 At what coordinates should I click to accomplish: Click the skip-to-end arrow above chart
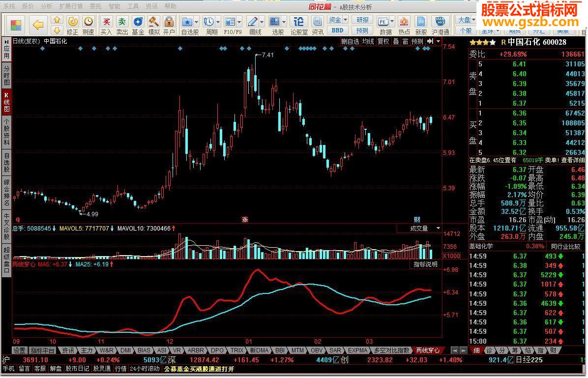pos(430,41)
